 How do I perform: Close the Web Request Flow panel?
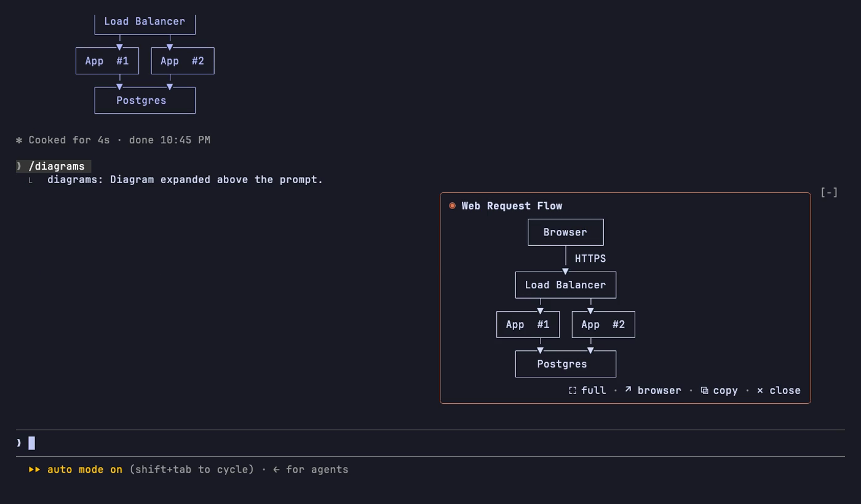779,390
